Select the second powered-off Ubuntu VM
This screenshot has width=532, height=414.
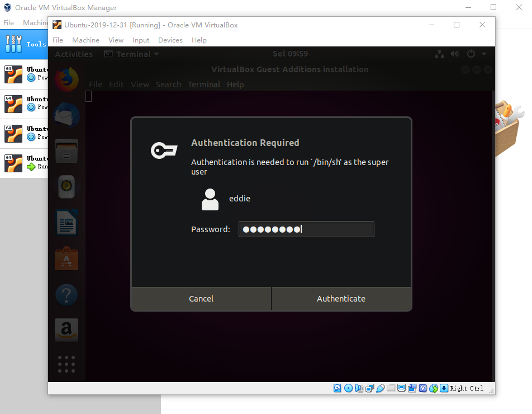pos(24,104)
